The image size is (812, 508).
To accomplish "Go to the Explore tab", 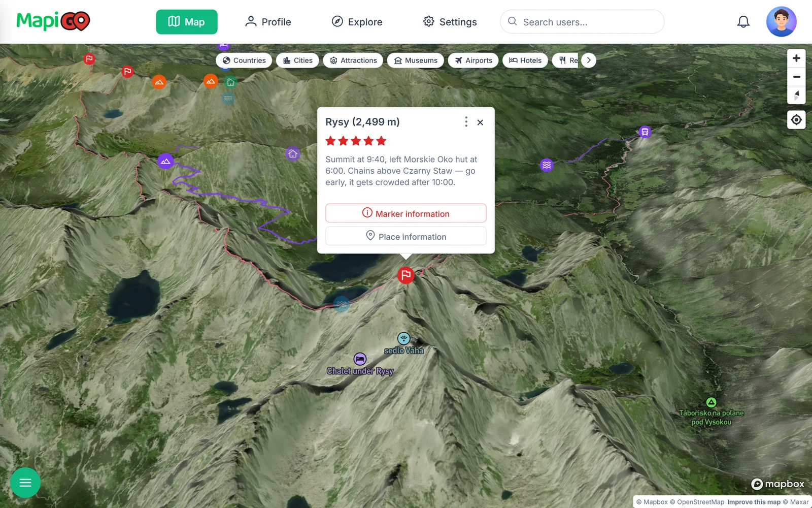I will click(x=357, y=22).
